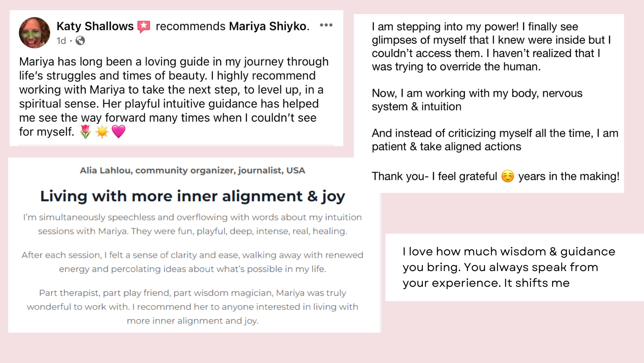The image size is (644, 363).
Task: Click the I love how much wisdom testimonial
Action: coord(509,267)
